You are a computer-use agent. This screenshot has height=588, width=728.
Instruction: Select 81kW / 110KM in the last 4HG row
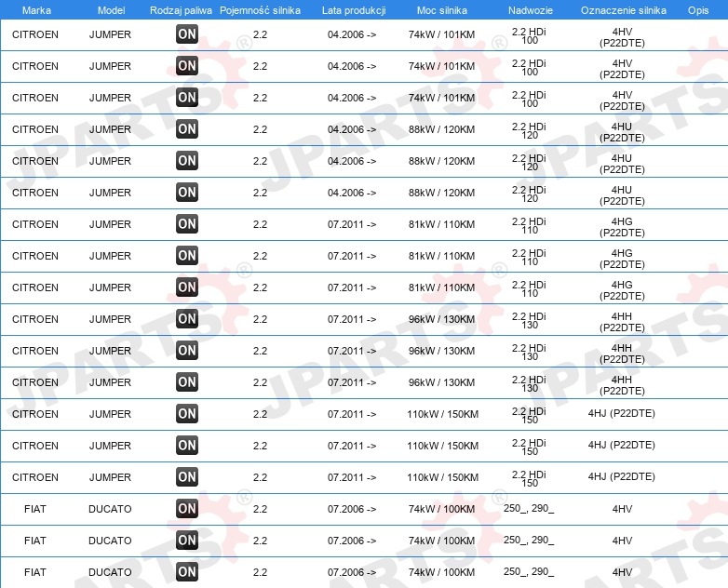[441, 287]
